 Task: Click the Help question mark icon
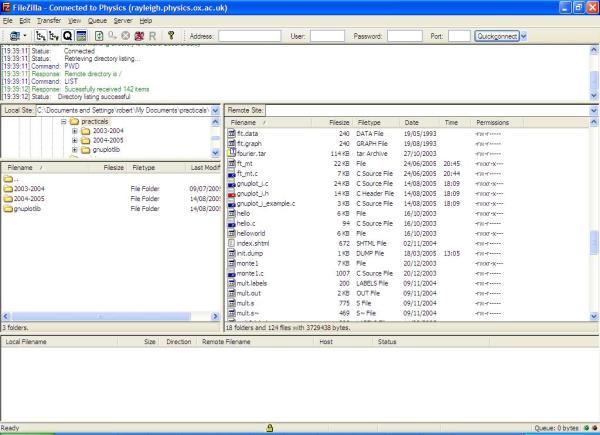(171, 36)
